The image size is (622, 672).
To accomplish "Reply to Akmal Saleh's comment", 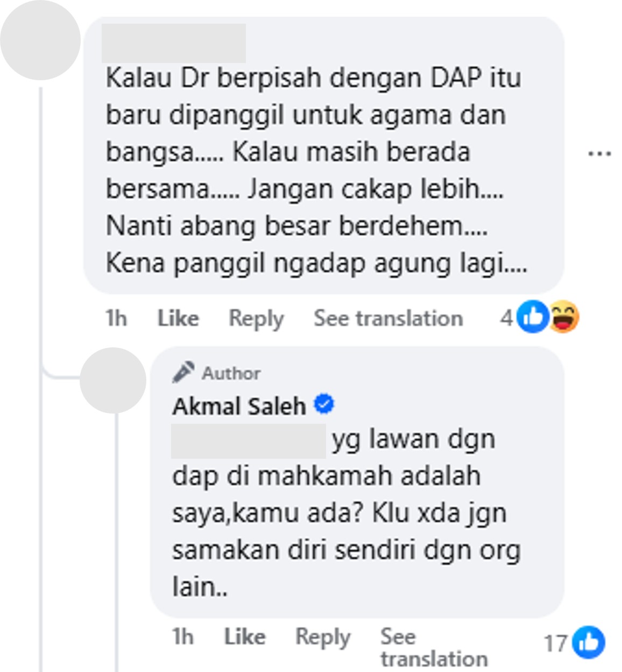I will coord(323,637).
